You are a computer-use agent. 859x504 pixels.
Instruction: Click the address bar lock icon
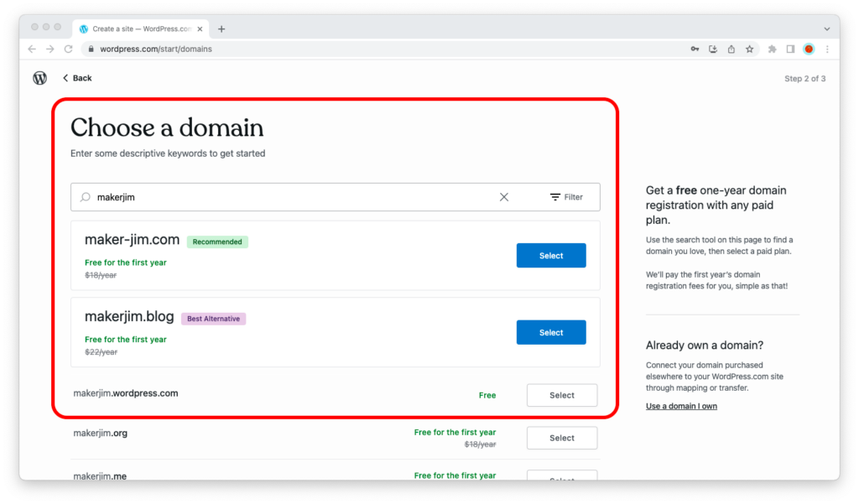tap(91, 49)
